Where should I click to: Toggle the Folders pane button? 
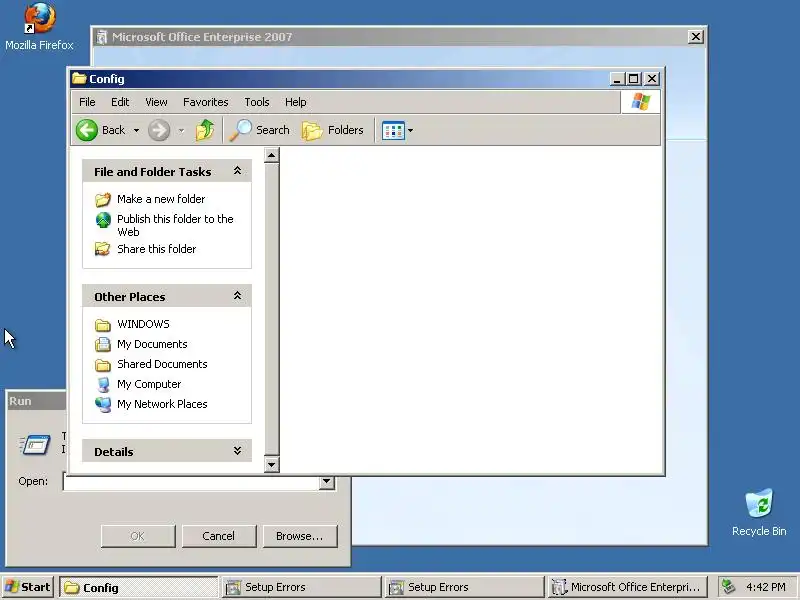(333, 130)
